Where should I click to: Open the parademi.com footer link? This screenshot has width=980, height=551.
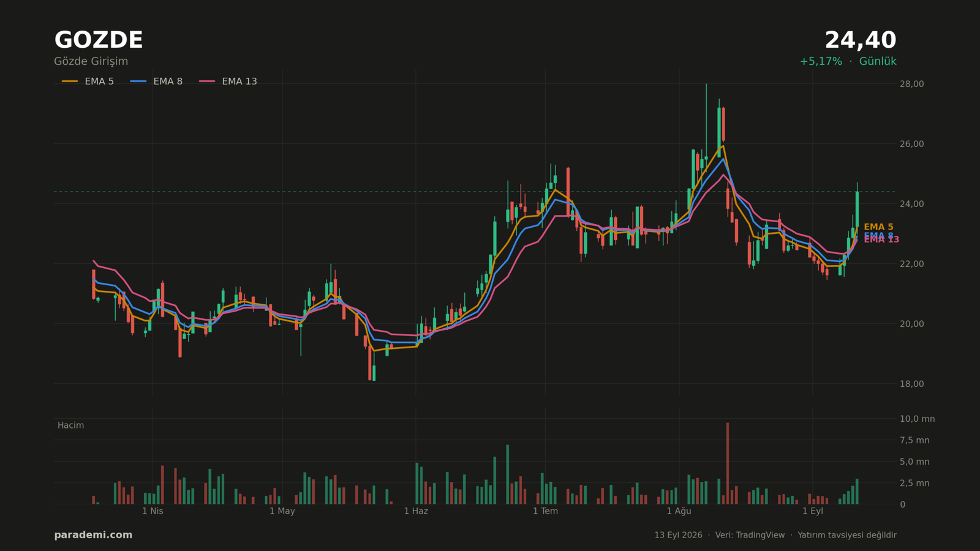93,535
